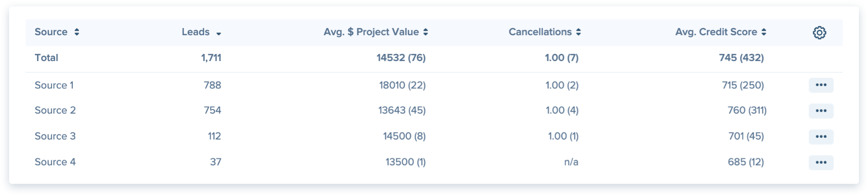This screenshot has width=868, height=196.
Task: Select the Source 3 row name
Action: (x=55, y=136)
